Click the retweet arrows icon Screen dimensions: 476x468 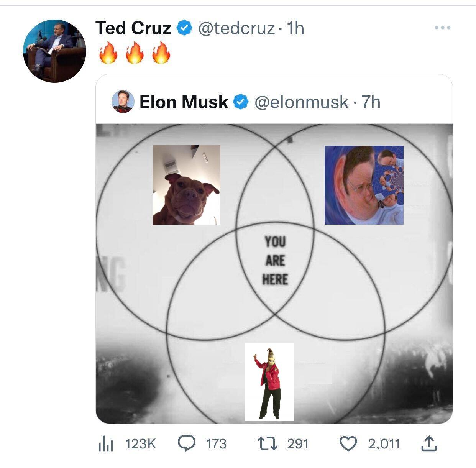point(267,443)
